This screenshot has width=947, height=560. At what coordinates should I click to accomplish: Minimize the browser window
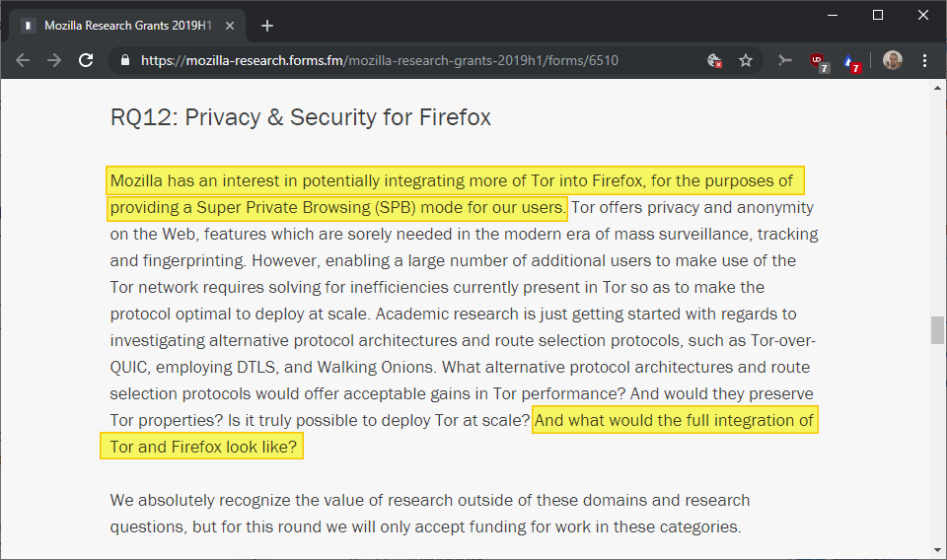click(833, 15)
